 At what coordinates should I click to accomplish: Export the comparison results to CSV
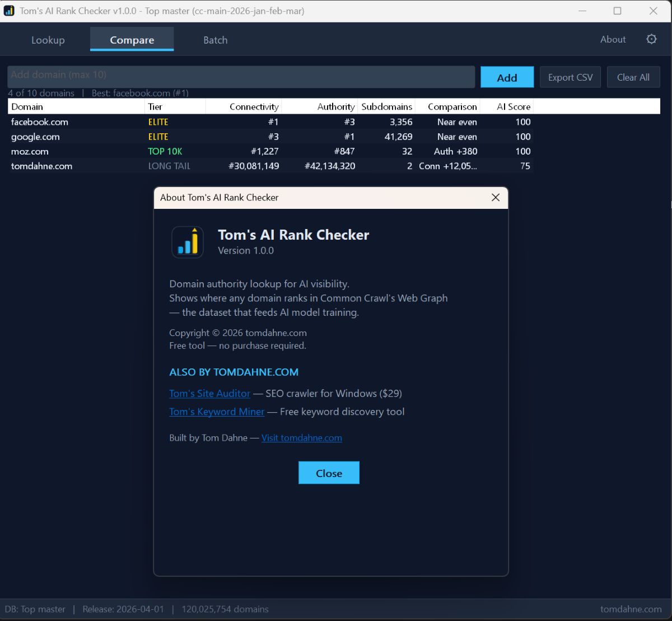pyautogui.click(x=570, y=77)
